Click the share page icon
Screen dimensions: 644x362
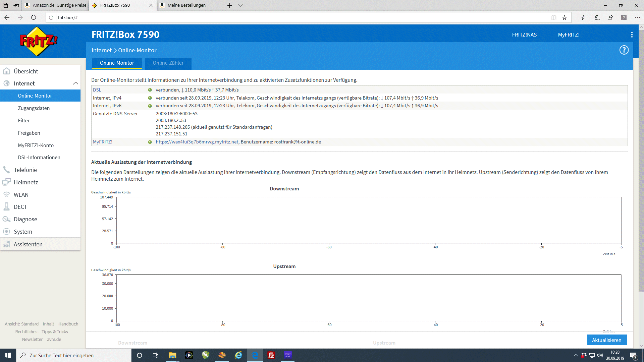[x=610, y=17]
